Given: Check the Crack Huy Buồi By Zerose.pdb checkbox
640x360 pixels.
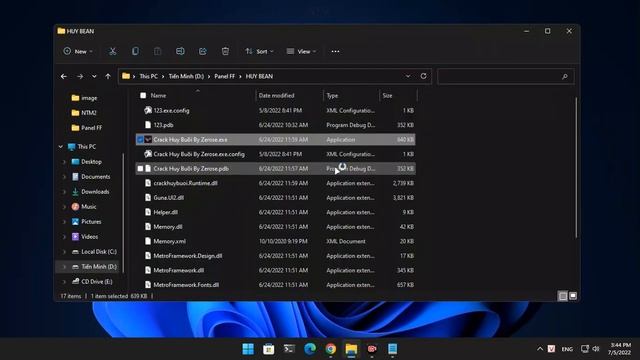Looking at the screenshot, I should pos(140,169).
